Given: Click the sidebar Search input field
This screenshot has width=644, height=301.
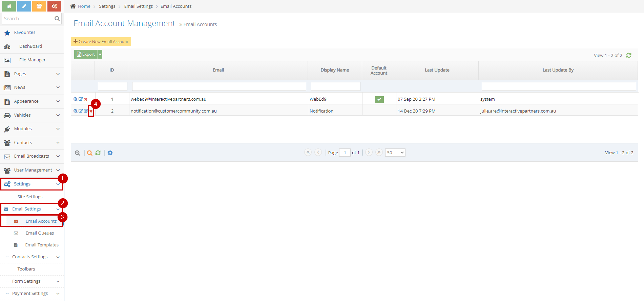Looking at the screenshot, I should point(28,19).
